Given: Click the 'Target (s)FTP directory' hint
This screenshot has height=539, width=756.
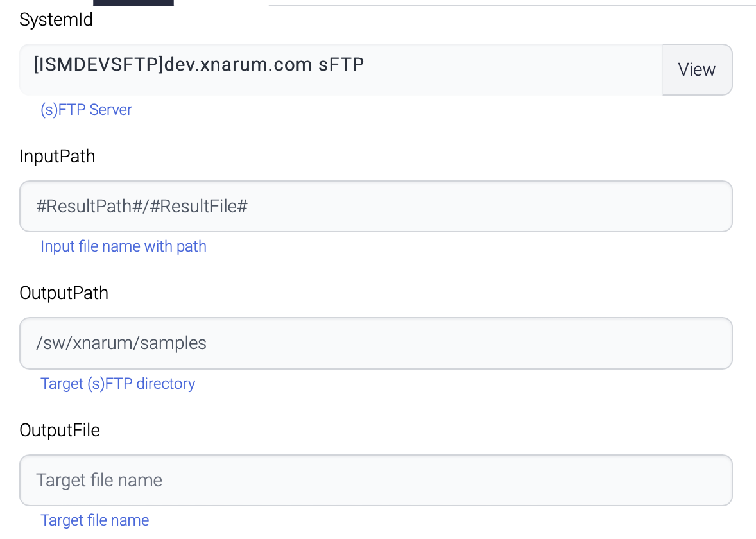Looking at the screenshot, I should (x=117, y=384).
